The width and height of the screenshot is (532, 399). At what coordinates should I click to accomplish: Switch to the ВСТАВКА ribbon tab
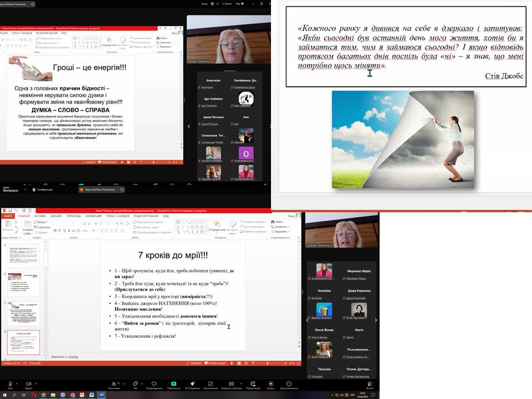[x=39, y=216]
